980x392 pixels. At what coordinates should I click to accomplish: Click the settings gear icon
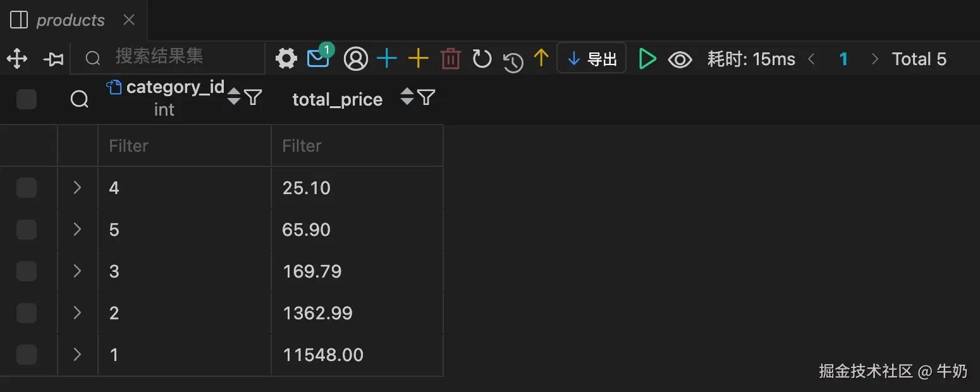tap(286, 59)
